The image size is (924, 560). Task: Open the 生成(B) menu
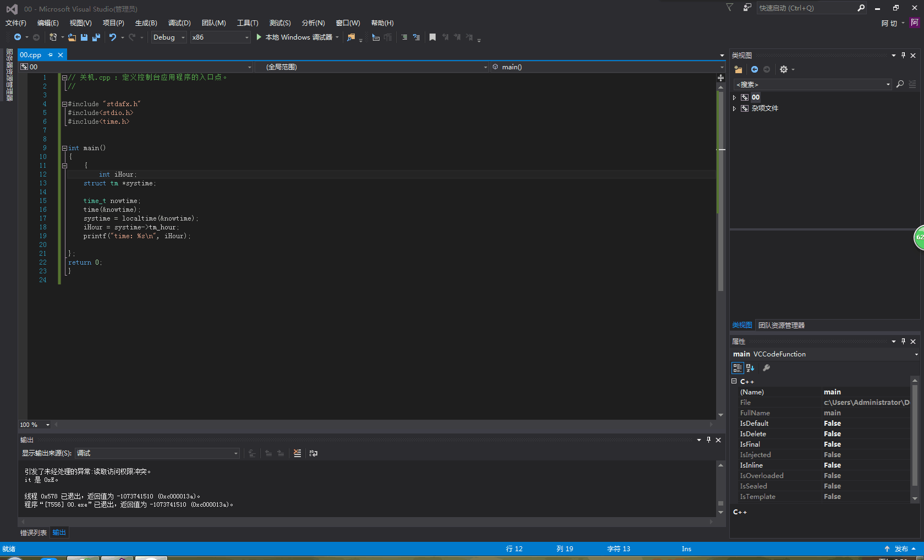(146, 23)
